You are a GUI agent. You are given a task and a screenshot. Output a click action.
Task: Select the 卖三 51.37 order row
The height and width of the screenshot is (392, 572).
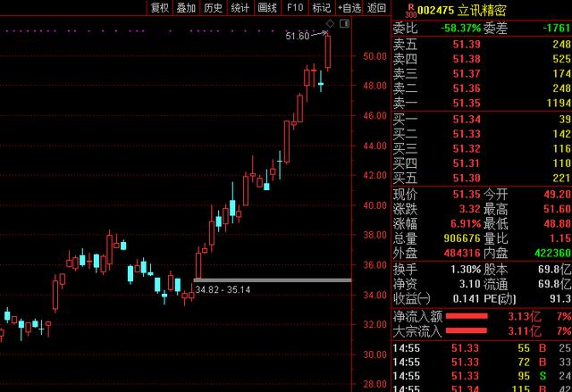click(482, 73)
